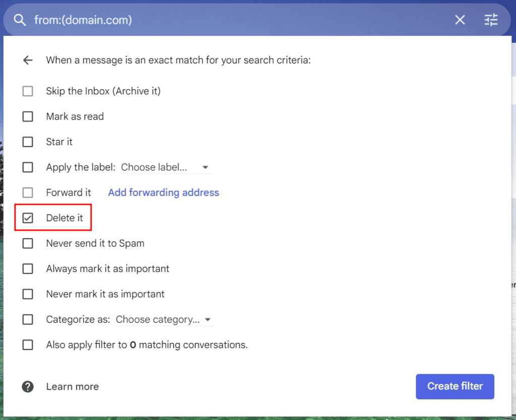Enable Never send it to Spam
The width and height of the screenshot is (516, 420).
pos(28,243)
